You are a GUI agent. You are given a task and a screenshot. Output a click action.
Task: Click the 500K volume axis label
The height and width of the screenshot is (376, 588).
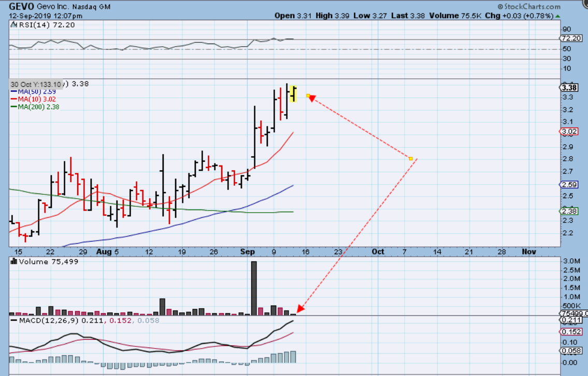(572, 306)
